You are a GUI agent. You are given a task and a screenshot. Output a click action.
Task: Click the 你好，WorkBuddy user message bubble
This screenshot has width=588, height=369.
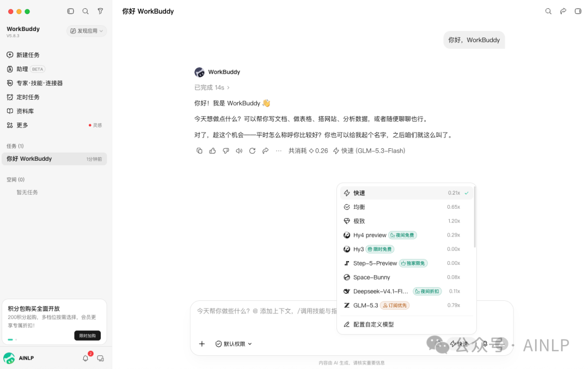[x=474, y=40]
